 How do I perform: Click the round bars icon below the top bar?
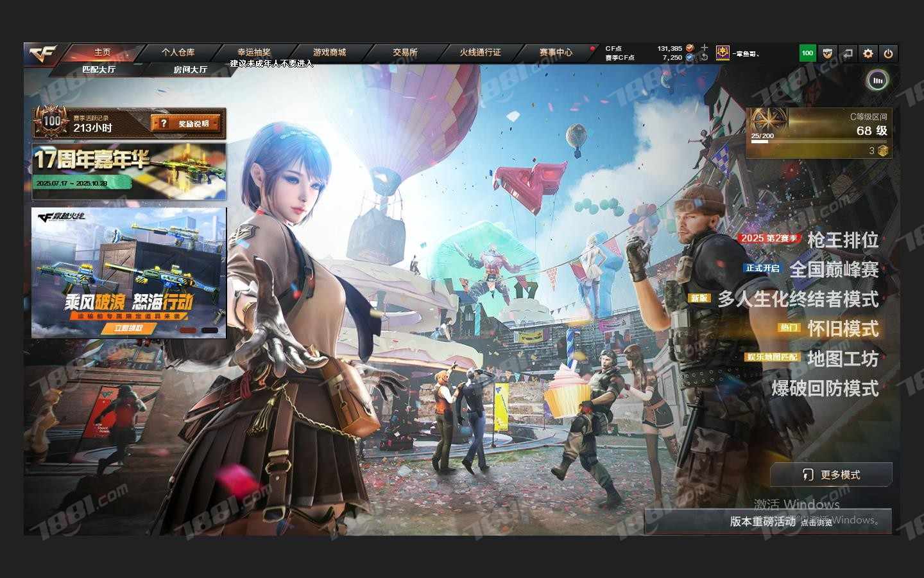click(878, 80)
